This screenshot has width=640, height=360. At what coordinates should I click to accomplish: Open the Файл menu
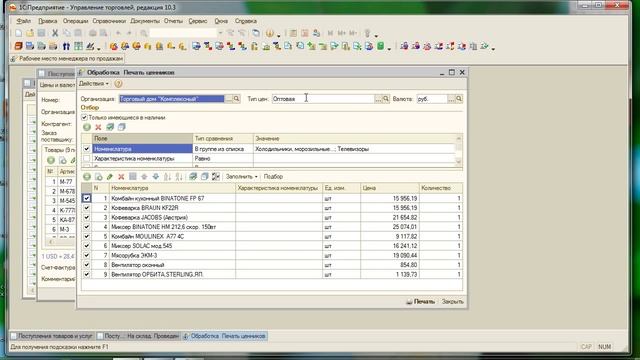pyautogui.click(x=23, y=21)
